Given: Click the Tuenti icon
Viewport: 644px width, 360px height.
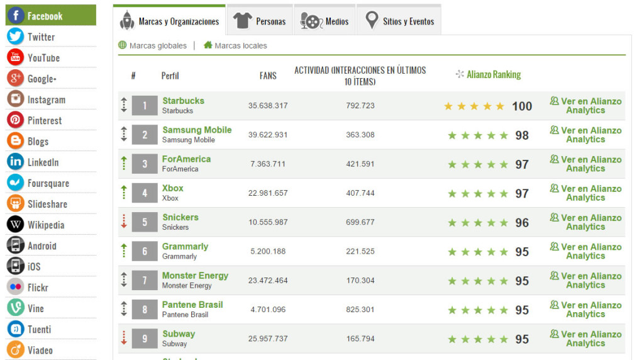Looking at the screenshot, I should tap(15, 329).
